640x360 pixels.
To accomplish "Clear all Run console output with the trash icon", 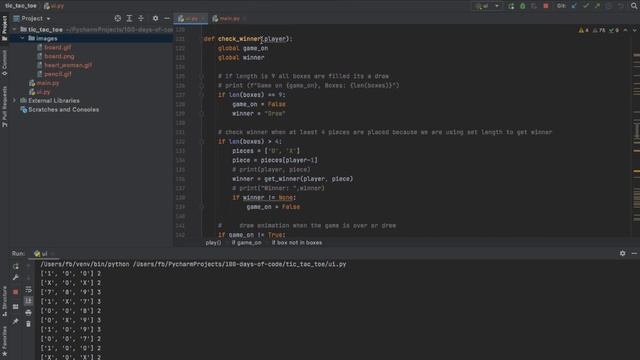I will (28, 324).
